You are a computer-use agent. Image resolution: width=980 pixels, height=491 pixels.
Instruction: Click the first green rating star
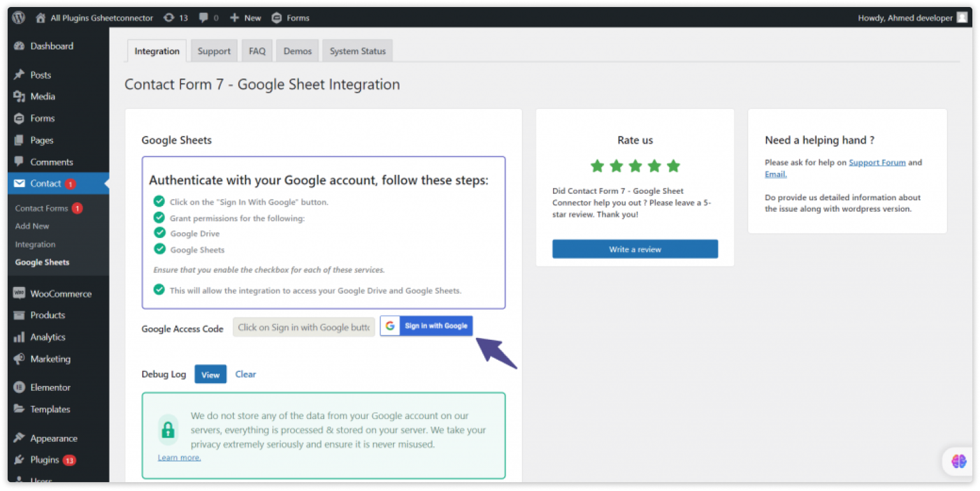click(x=597, y=166)
